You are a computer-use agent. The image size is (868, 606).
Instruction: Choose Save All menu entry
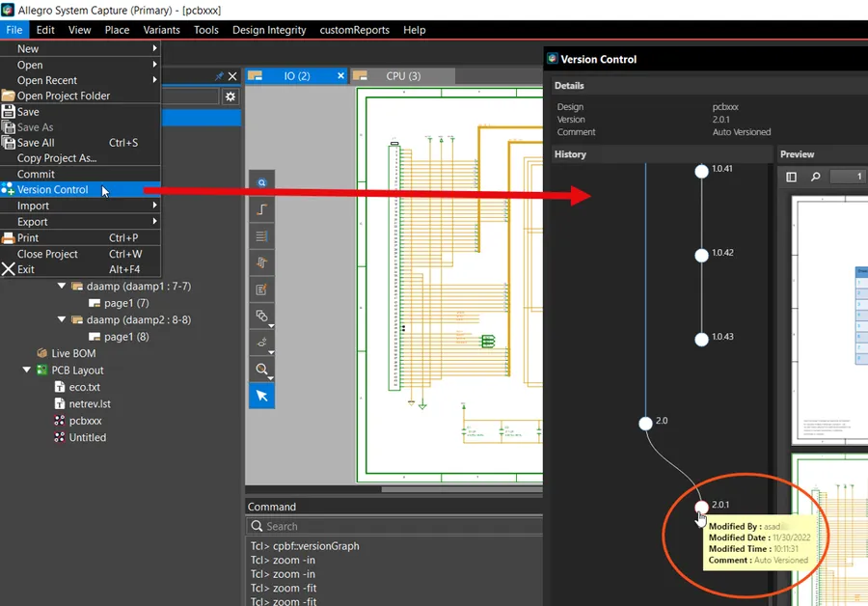tap(81, 143)
